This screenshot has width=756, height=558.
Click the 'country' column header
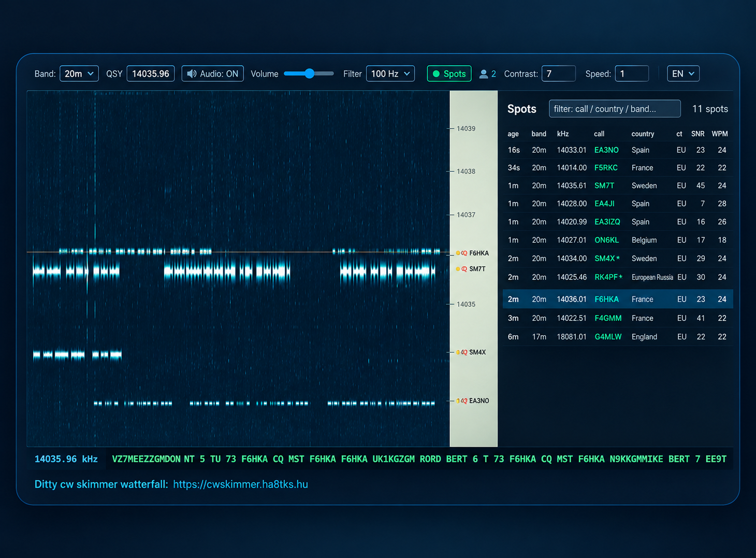[643, 134]
